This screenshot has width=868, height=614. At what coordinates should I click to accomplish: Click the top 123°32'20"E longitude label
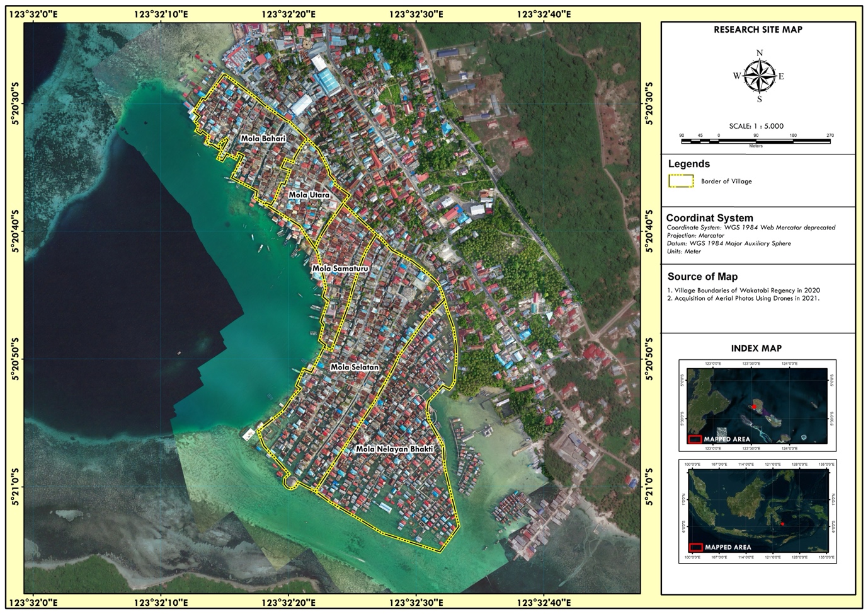coord(290,13)
